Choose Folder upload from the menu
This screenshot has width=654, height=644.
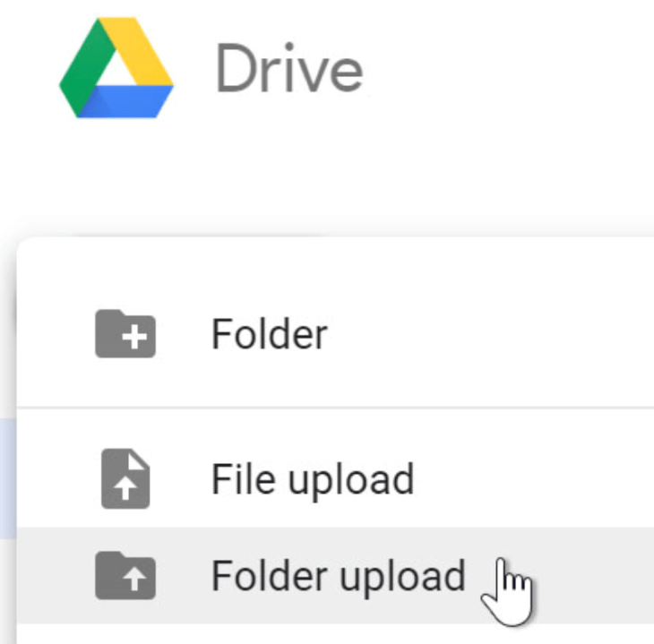[338, 576]
